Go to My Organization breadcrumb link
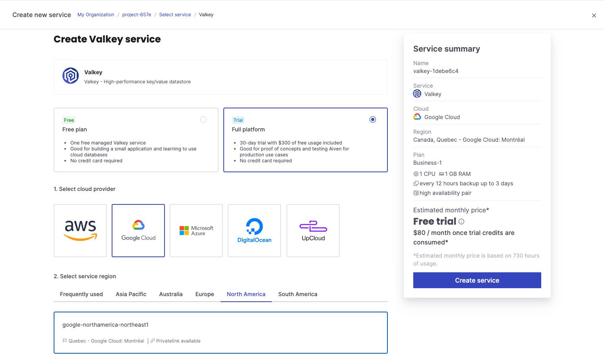The height and width of the screenshot is (364, 604). coord(96,15)
